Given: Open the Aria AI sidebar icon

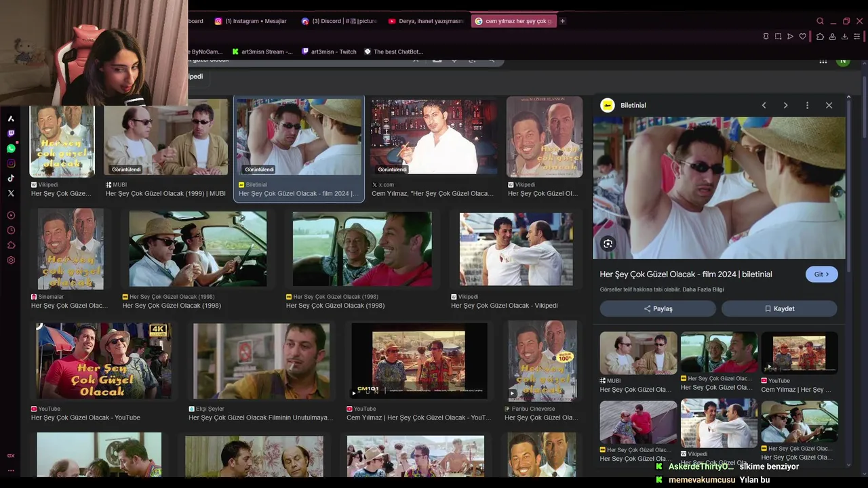Looking at the screenshot, I should pos(11,119).
